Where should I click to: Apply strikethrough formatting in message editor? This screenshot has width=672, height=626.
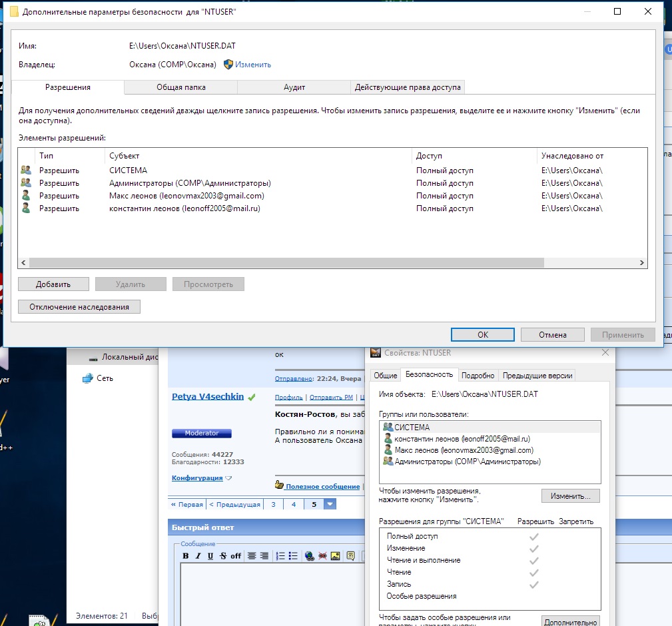[x=223, y=555]
